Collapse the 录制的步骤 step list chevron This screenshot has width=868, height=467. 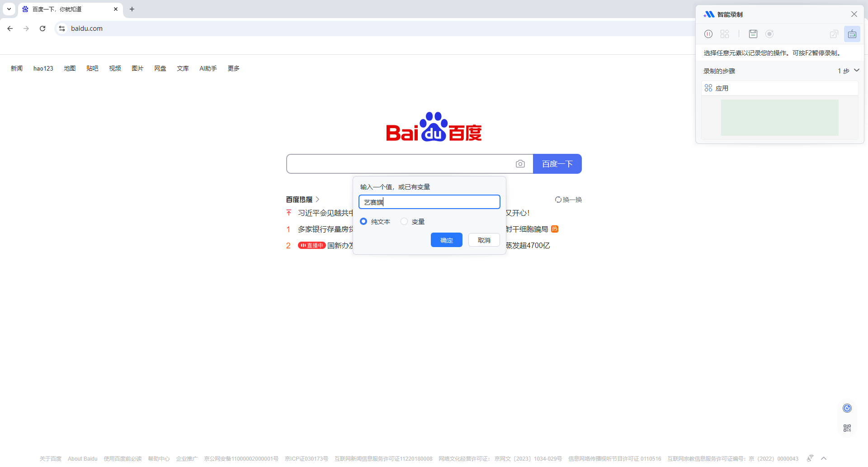856,71
